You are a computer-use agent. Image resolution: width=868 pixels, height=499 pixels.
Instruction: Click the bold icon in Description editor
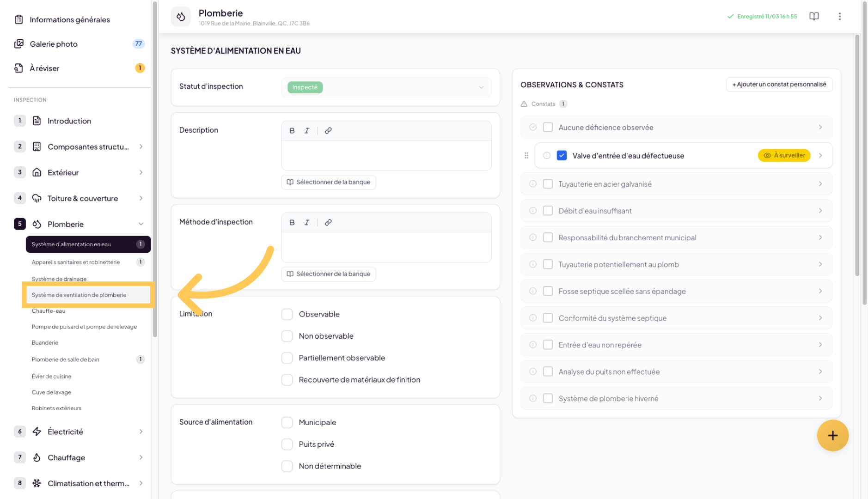tap(292, 131)
